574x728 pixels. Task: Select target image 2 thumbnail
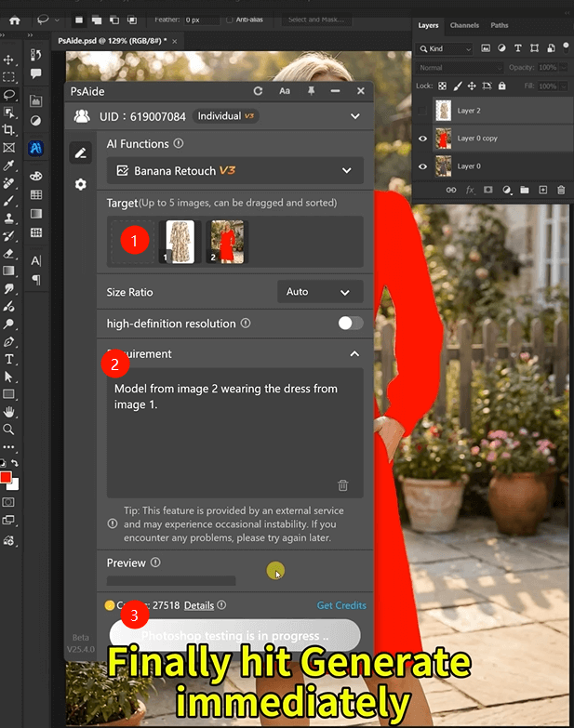(x=228, y=242)
